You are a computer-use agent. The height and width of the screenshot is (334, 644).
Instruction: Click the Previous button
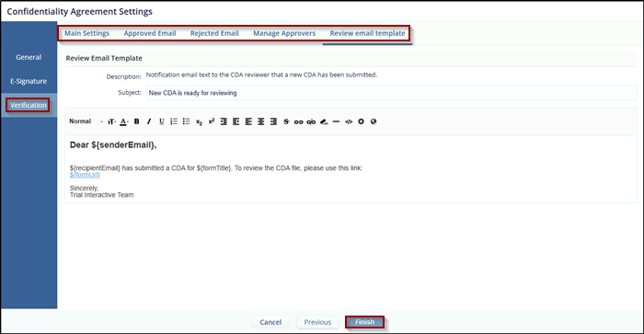(317, 322)
